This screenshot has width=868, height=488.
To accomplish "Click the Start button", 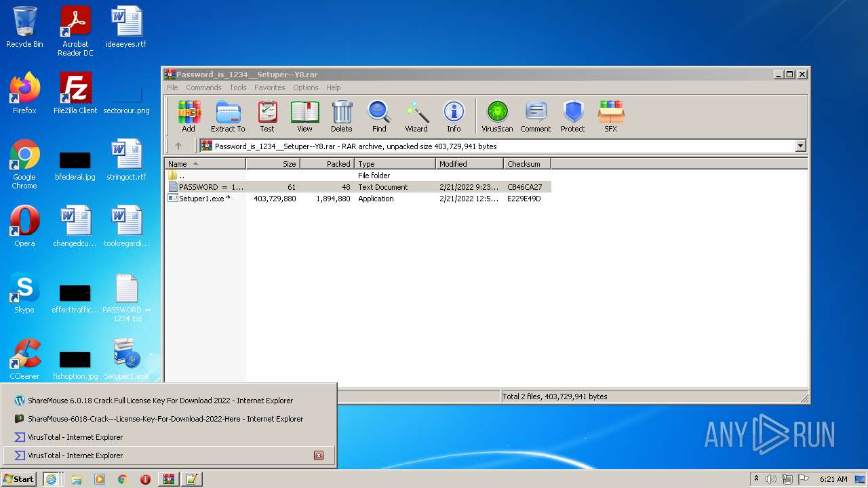I will [x=18, y=479].
